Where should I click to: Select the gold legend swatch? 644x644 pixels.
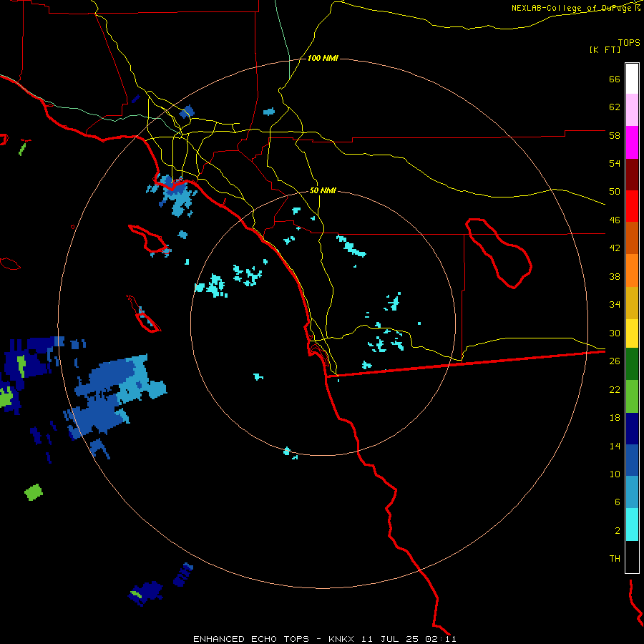tap(632, 303)
